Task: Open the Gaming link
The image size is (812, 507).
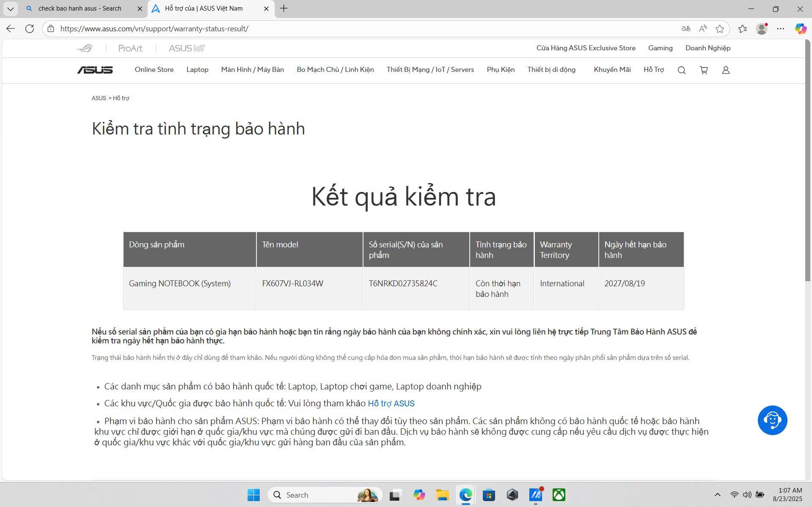Action: click(x=660, y=48)
